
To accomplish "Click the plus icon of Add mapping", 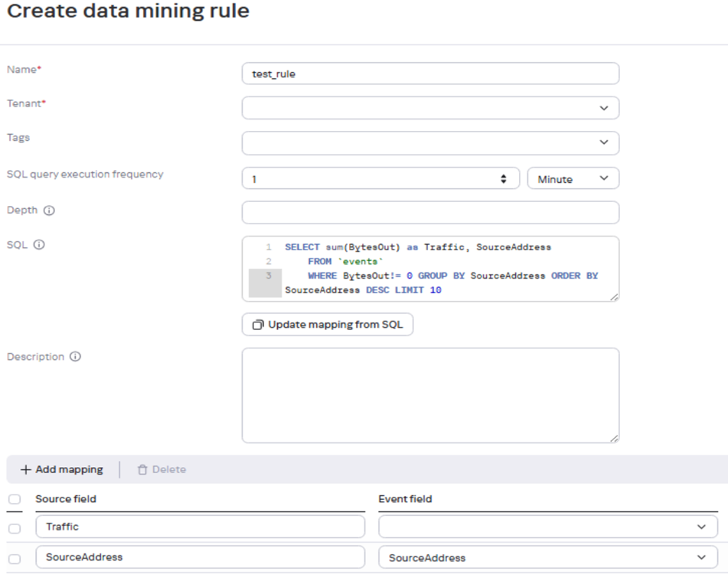I will pyautogui.click(x=26, y=469).
